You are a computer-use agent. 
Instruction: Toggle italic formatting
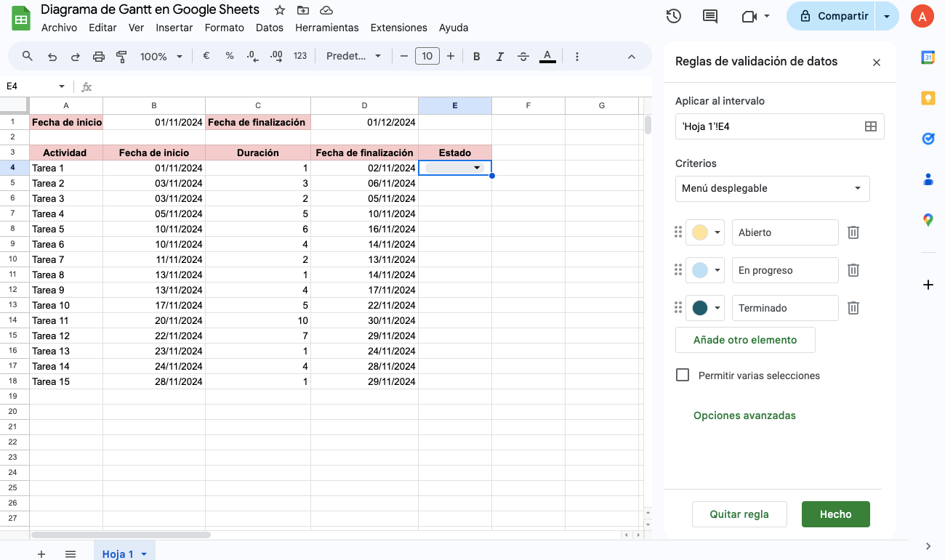(x=499, y=56)
